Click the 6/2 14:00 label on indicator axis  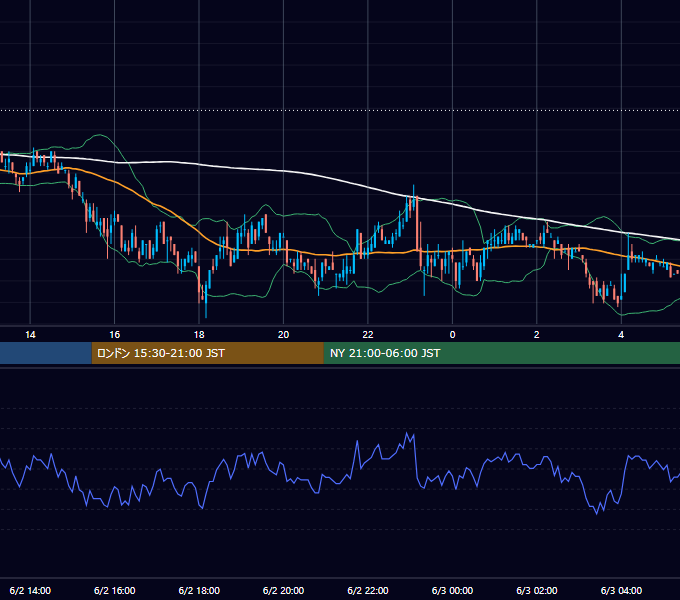[30, 590]
